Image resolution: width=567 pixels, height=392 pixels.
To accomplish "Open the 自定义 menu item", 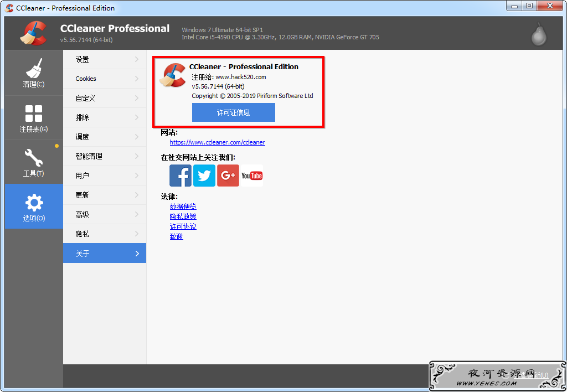I will pyautogui.click(x=105, y=98).
